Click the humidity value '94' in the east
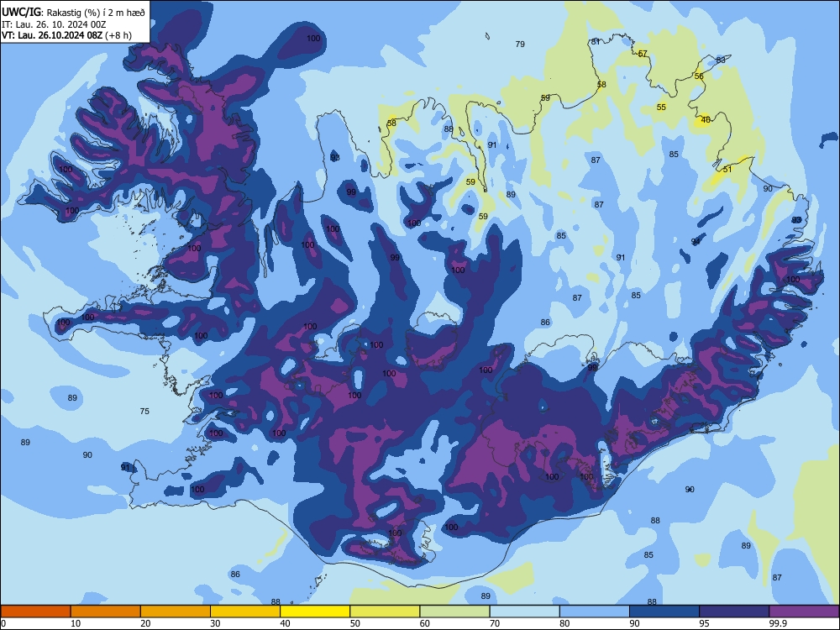The width and height of the screenshot is (840, 630). click(x=696, y=242)
